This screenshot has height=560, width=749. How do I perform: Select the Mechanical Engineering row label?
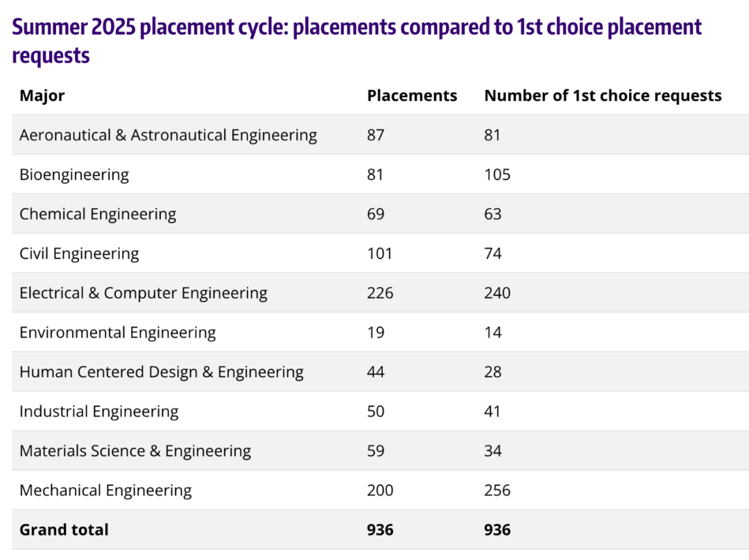105,491
